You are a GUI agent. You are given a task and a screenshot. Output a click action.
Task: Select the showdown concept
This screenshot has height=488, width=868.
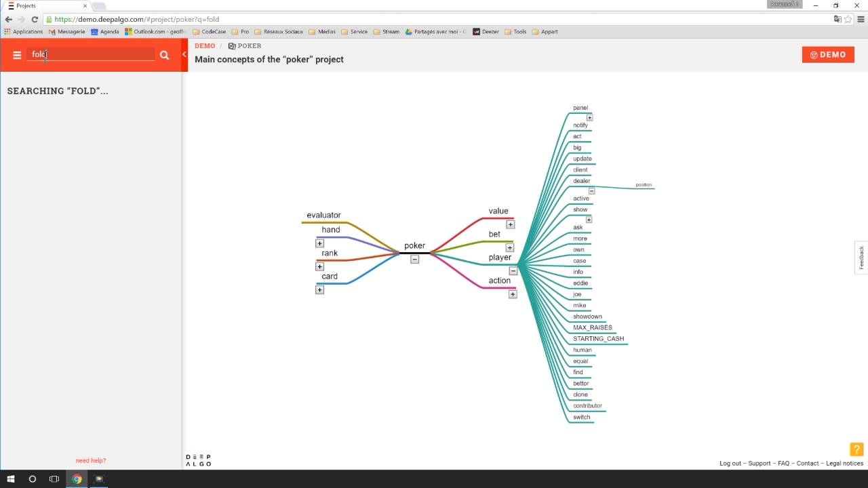pyautogui.click(x=587, y=317)
